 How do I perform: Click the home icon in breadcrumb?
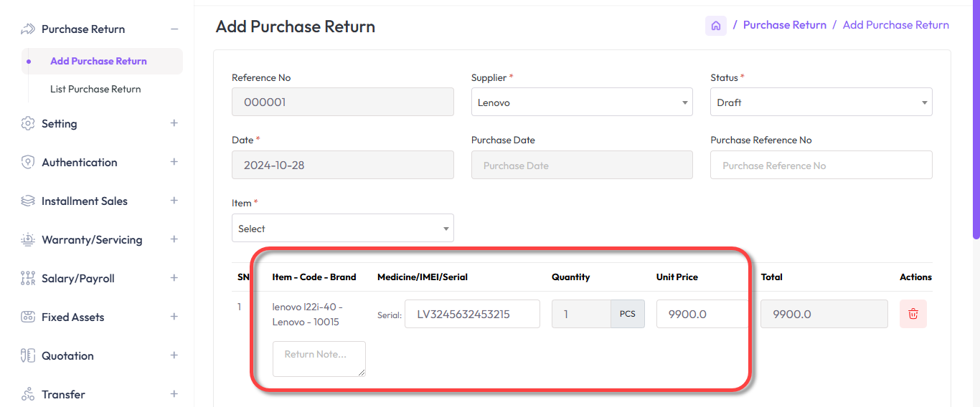[x=715, y=26]
